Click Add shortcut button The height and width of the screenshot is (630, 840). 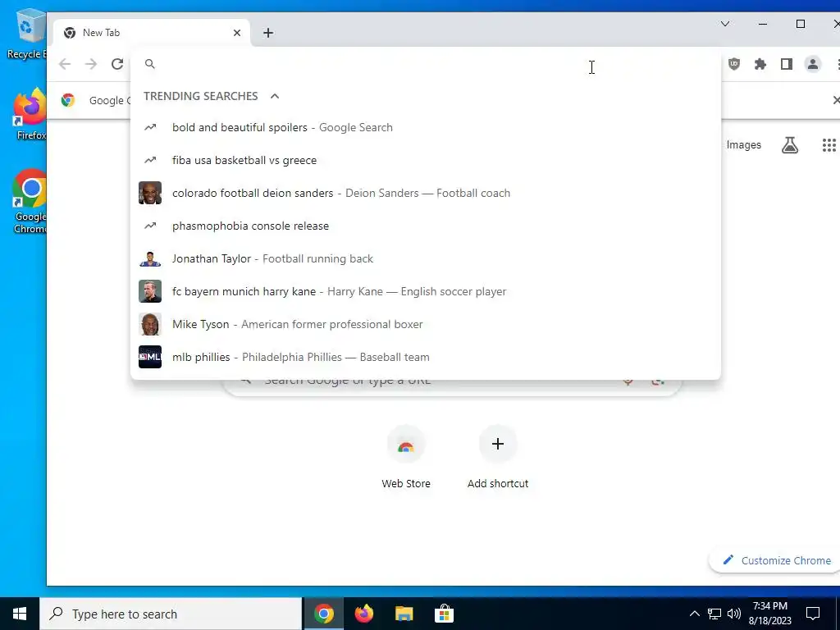[x=498, y=458]
